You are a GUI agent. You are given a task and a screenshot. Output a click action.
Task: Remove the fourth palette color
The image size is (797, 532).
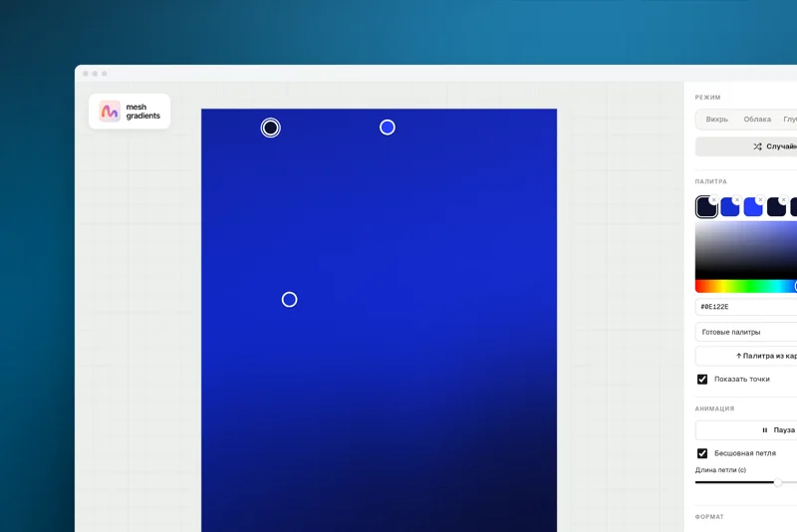tap(784, 199)
